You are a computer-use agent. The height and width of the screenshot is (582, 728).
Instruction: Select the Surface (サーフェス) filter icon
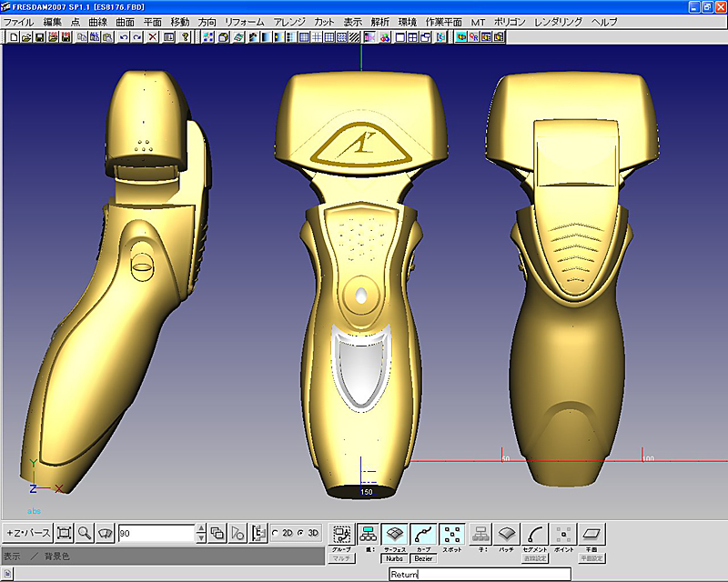(x=393, y=534)
